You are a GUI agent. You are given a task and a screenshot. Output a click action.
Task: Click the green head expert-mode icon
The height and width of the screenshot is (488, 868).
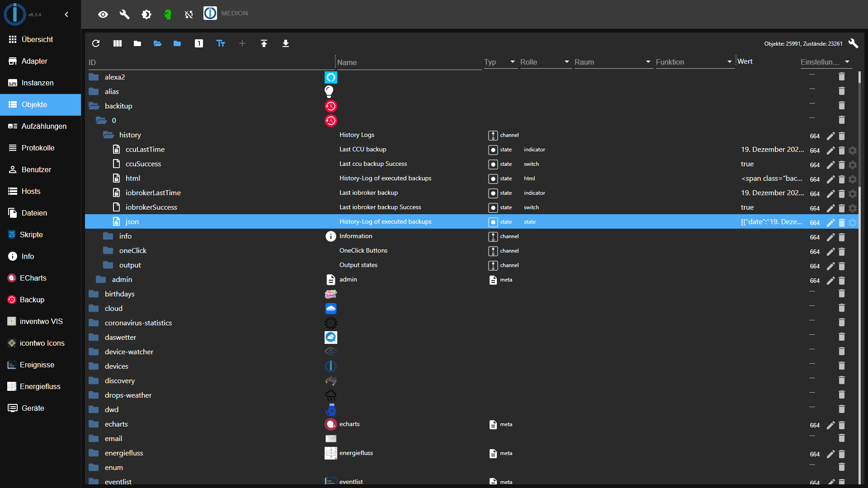pos(168,14)
